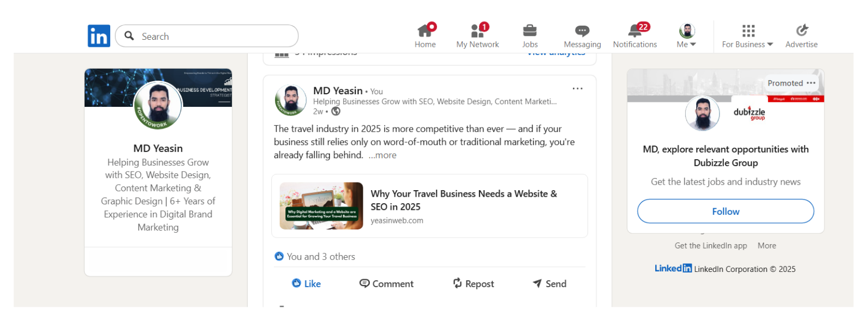Click Get the latest jobs and industry news
This screenshot has width=868, height=321.
tap(726, 182)
